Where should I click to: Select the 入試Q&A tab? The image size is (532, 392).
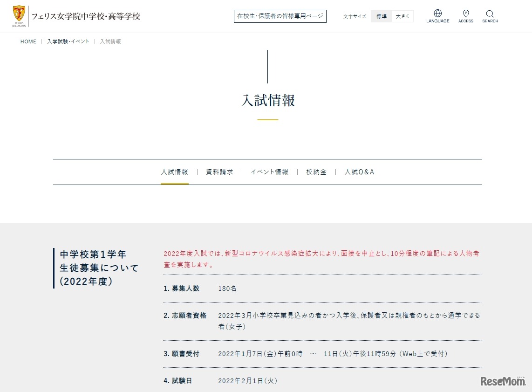359,172
